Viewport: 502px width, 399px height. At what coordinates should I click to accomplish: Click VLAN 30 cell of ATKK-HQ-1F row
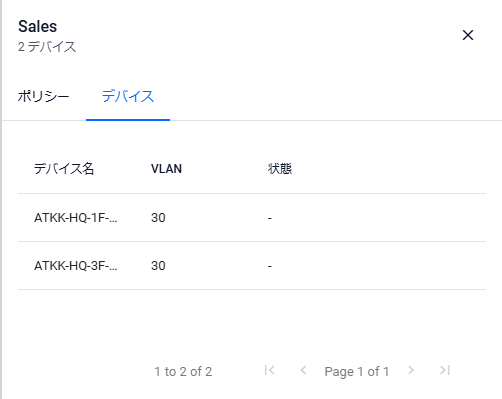(158, 218)
